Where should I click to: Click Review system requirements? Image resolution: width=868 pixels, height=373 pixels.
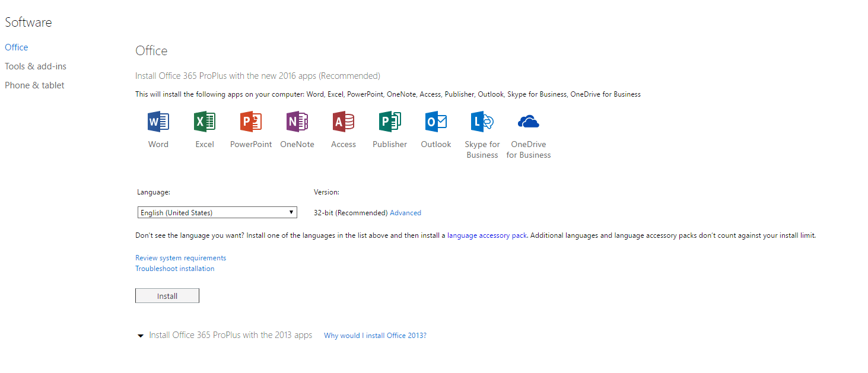coord(180,257)
